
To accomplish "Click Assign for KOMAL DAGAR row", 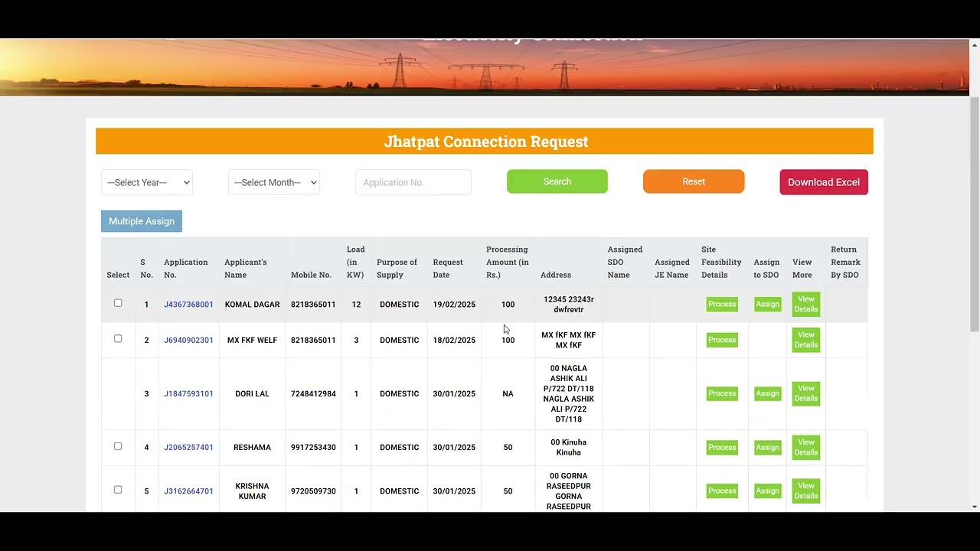I will pos(767,304).
